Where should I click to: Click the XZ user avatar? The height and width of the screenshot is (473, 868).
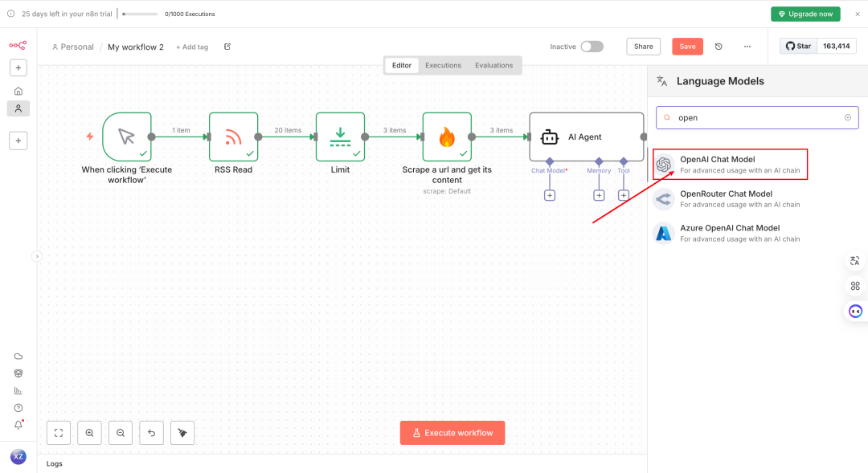pos(18,456)
